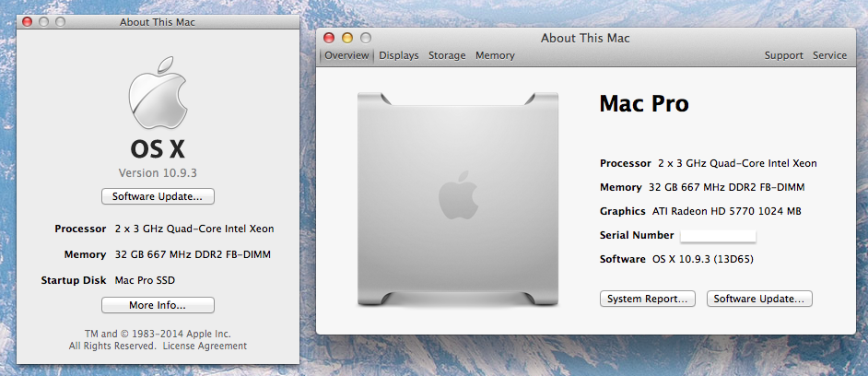This screenshot has width=868, height=376.
Task: Open the System Report... button
Action: click(x=647, y=299)
